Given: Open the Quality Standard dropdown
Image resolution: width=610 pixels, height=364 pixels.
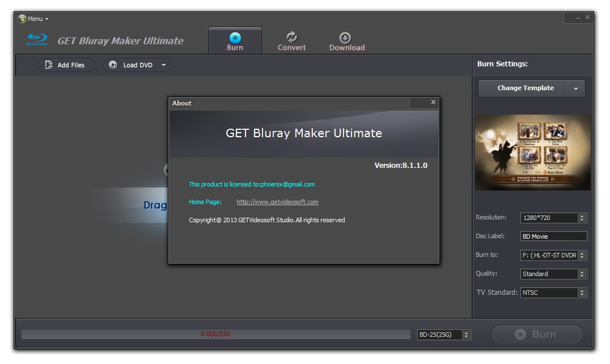Looking at the screenshot, I should point(553,274).
